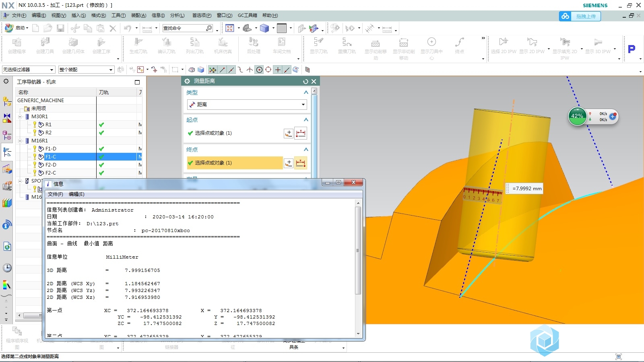The height and width of the screenshot is (362, 644).
Task: Click the 42% green gauge widget
Action: [577, 116]
